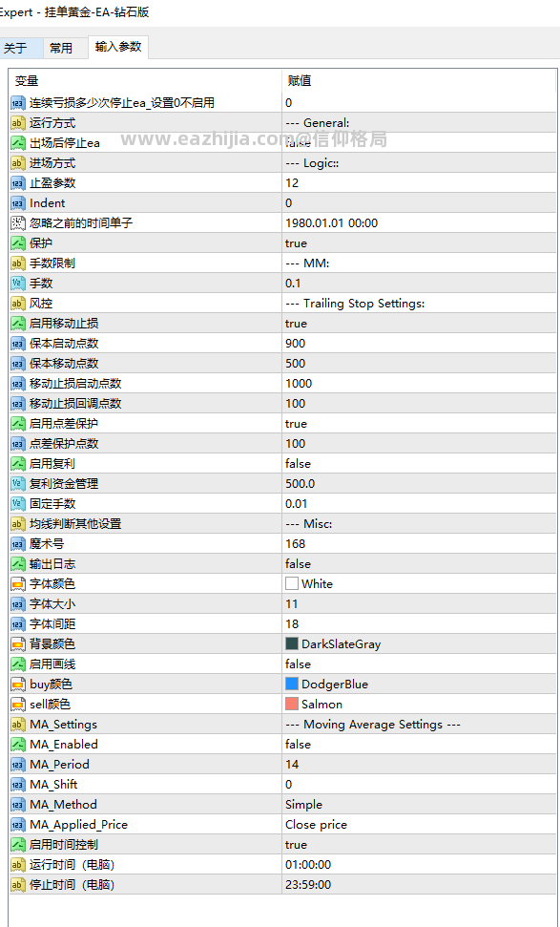The image size is (560, 927).
Task: Click string icon beside 运行时间（电脑）
Action: (x=18, y=865)
